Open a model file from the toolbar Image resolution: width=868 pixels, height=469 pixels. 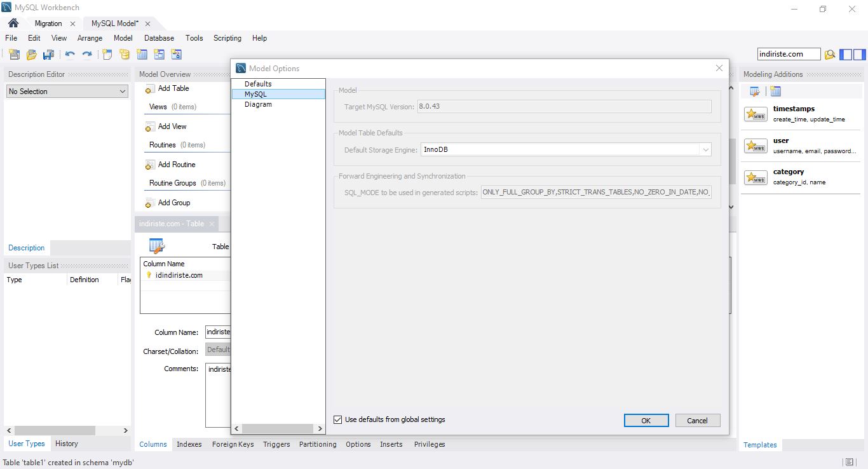click(x=31, y=55)
